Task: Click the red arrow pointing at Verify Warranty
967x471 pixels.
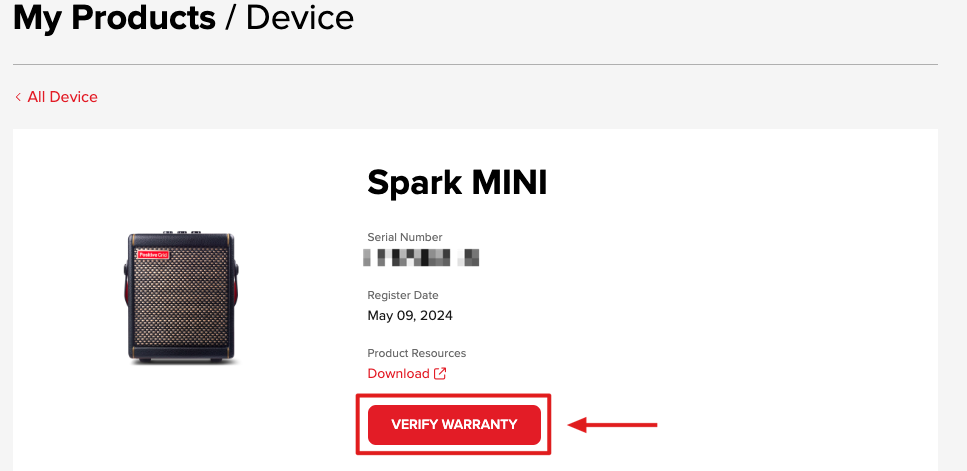Action: tap(612, 426)
